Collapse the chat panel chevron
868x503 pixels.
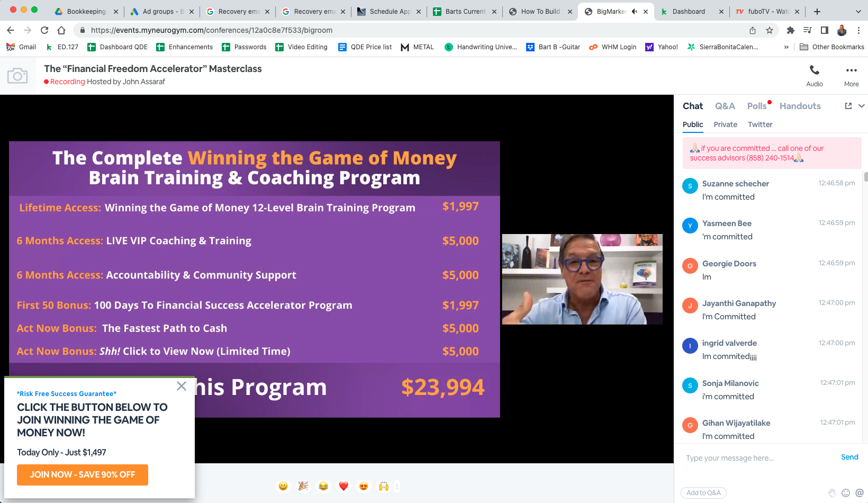coord(862,106)
